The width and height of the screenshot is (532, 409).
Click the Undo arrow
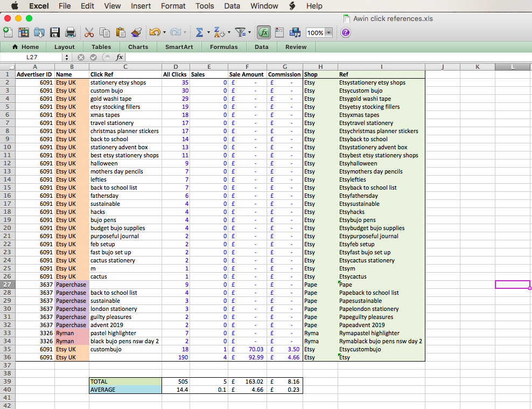click(x=155, y=32)
